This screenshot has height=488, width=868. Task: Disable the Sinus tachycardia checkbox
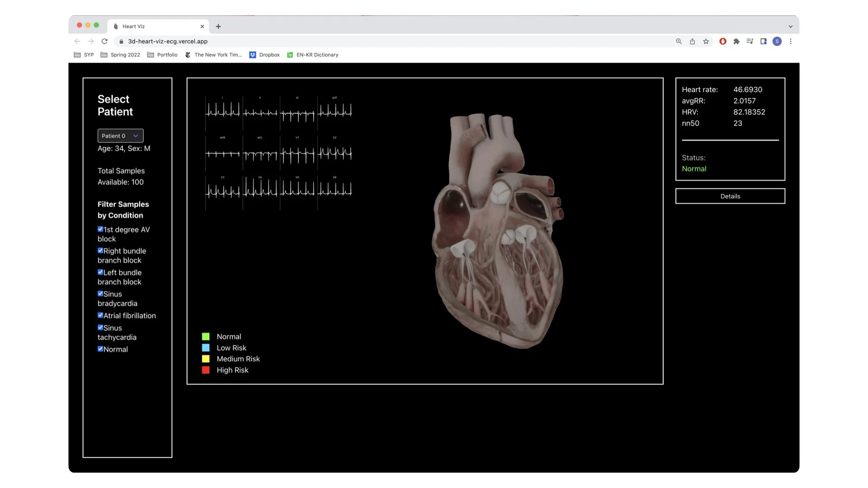pos(100,328)
